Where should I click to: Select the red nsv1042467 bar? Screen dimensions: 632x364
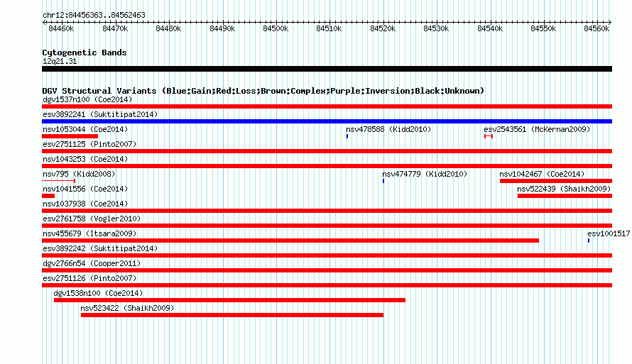tap(556, 181)
